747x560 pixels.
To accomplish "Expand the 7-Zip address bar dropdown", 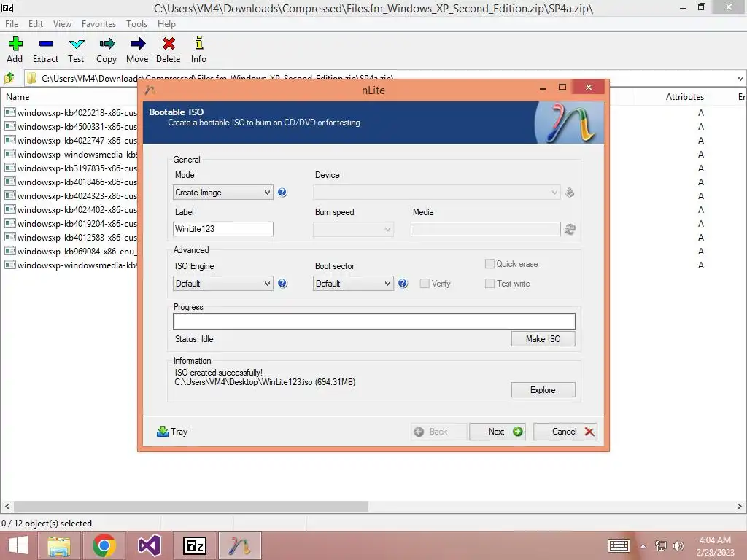I will pyautogui.click(x=740, y=78).
